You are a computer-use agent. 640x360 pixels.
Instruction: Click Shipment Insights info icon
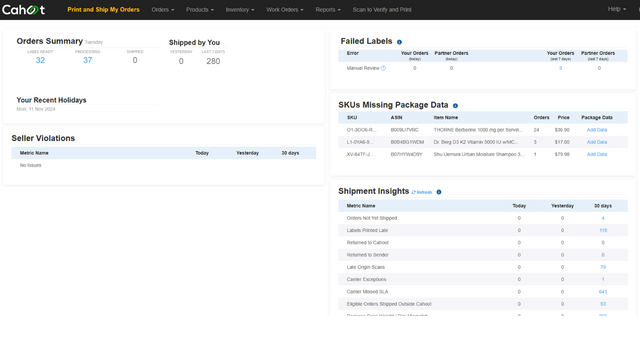coord(439,192)
